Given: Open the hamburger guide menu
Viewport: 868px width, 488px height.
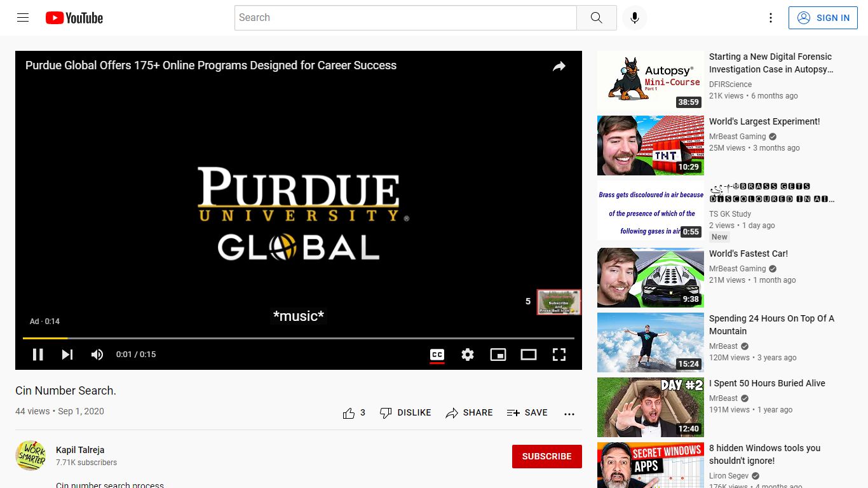Looking at the screenshot, I should click(23, 18).
